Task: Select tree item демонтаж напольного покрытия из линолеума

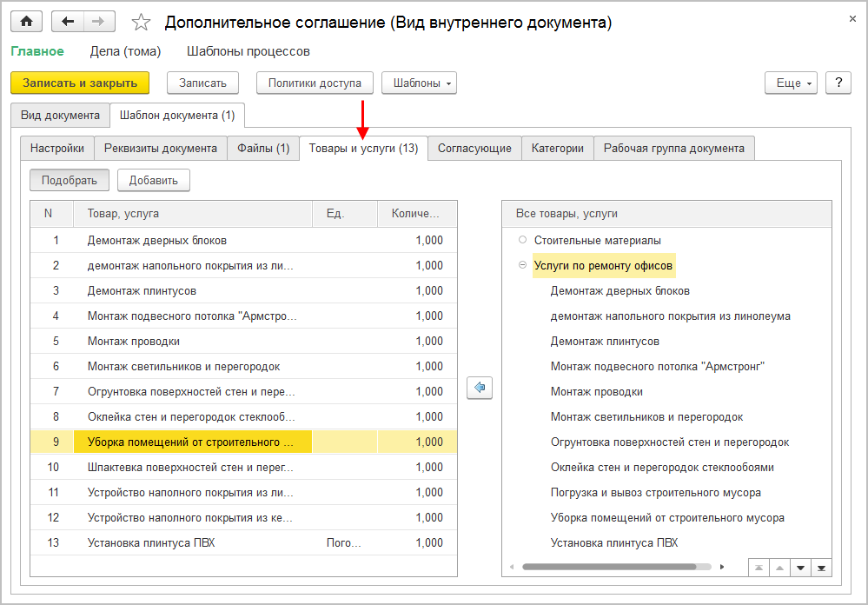Action: pyautogui.click(x=671, y=316)
